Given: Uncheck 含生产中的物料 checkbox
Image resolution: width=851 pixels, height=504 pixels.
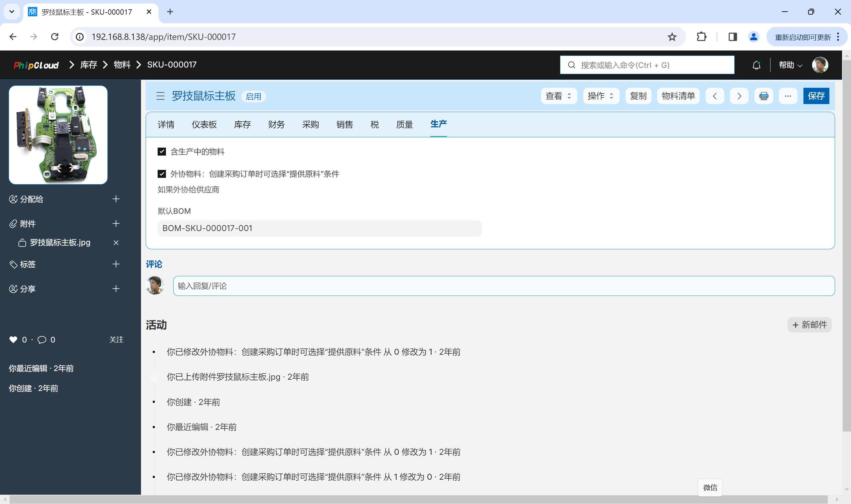Looking at the screenshot, I should [x=162, y=152].
